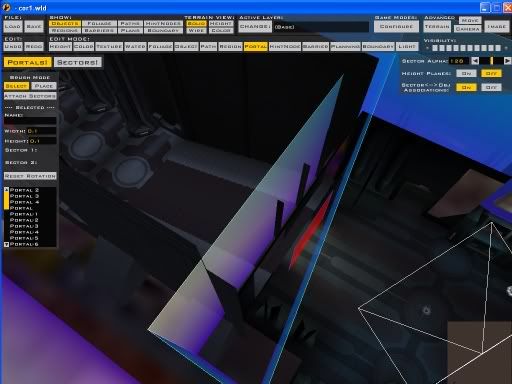Open the Portals! sub-tab
The image size is (512, 384).
pos(28,62)
